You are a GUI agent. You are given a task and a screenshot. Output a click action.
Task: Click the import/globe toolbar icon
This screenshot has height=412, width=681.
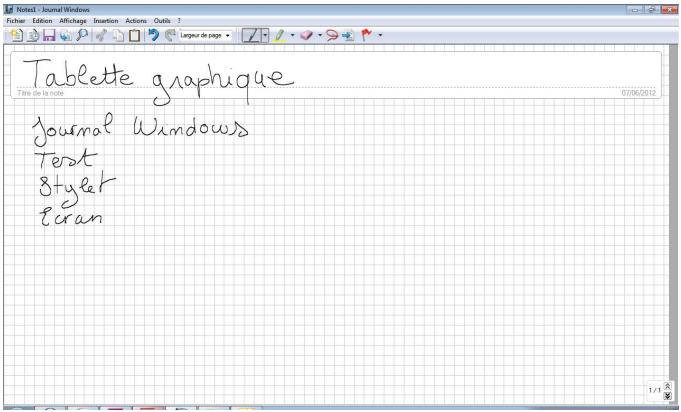click(66, 35)
